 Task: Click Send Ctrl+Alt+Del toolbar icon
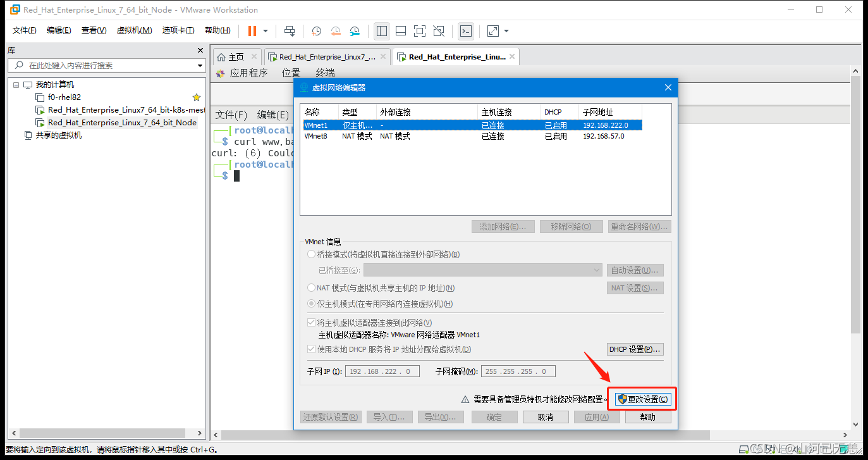pyautogui.click(x=290, y=30)
